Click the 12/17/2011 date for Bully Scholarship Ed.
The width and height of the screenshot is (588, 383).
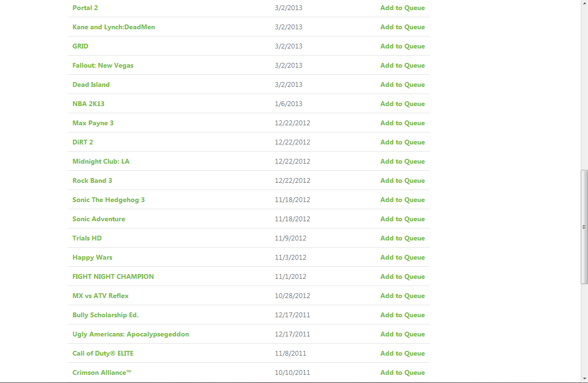tap(293, 315)
